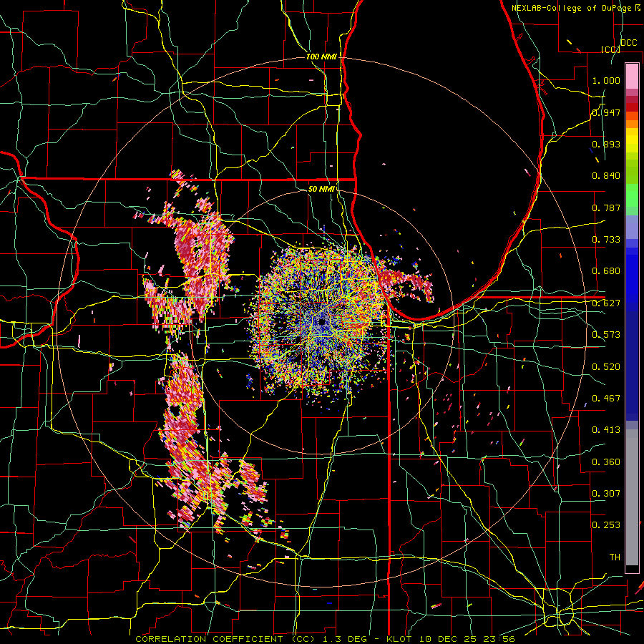
Task: Select the 0.787 legend value
Action: 606,208
